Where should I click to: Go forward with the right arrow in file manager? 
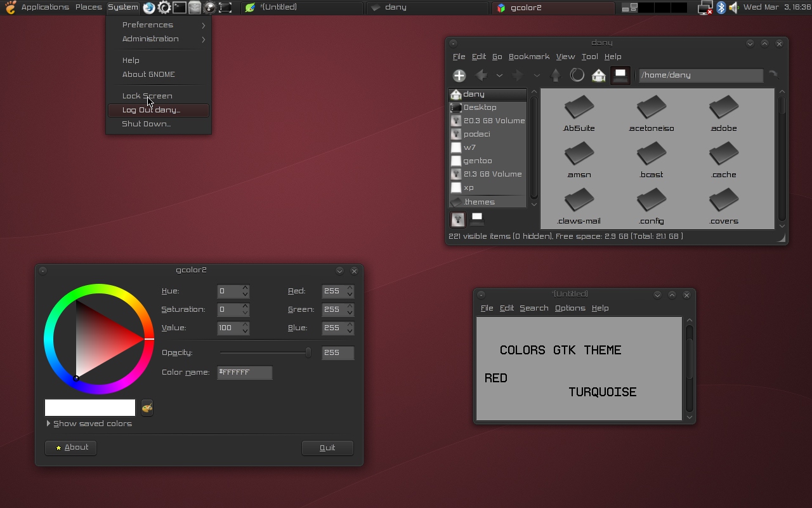pyautogui.click(x=518, y=75)
